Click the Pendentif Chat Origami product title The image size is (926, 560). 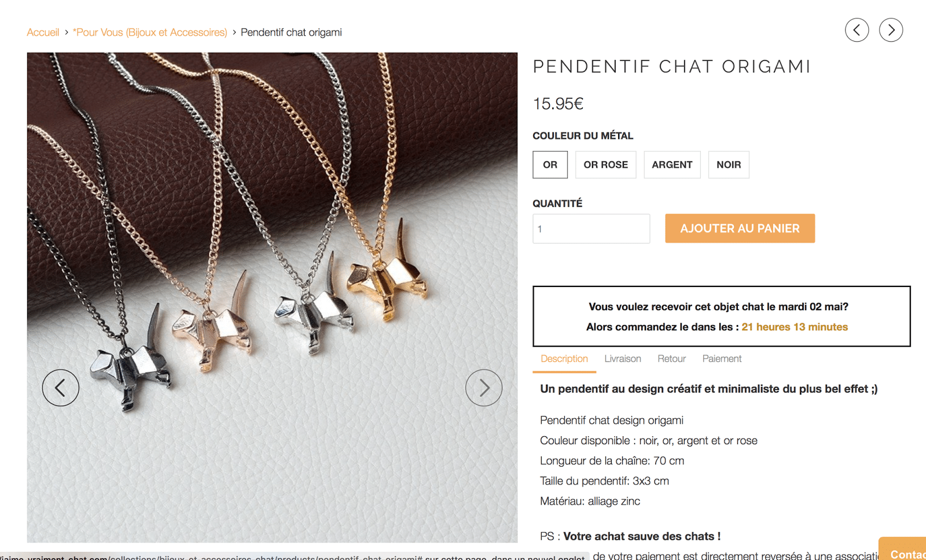[x=671, y=67]
